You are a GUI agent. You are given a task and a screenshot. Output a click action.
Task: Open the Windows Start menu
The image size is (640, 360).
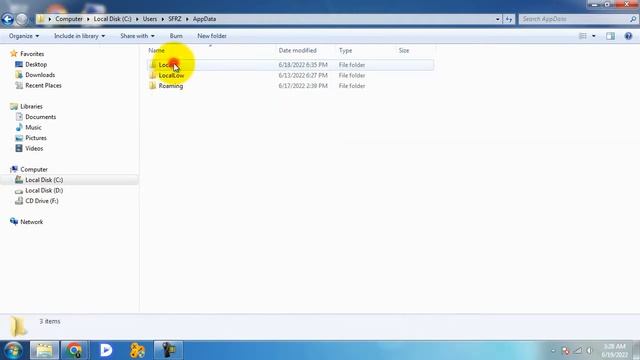[13, 350]
